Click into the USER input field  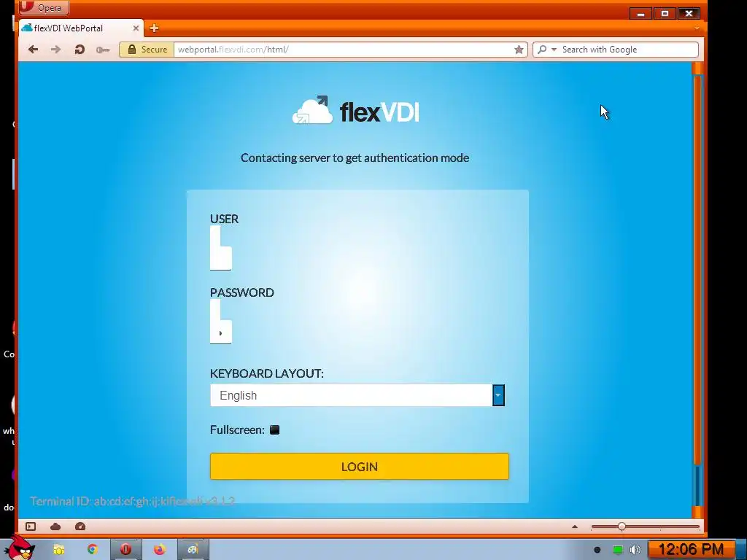tap(220, 248)
